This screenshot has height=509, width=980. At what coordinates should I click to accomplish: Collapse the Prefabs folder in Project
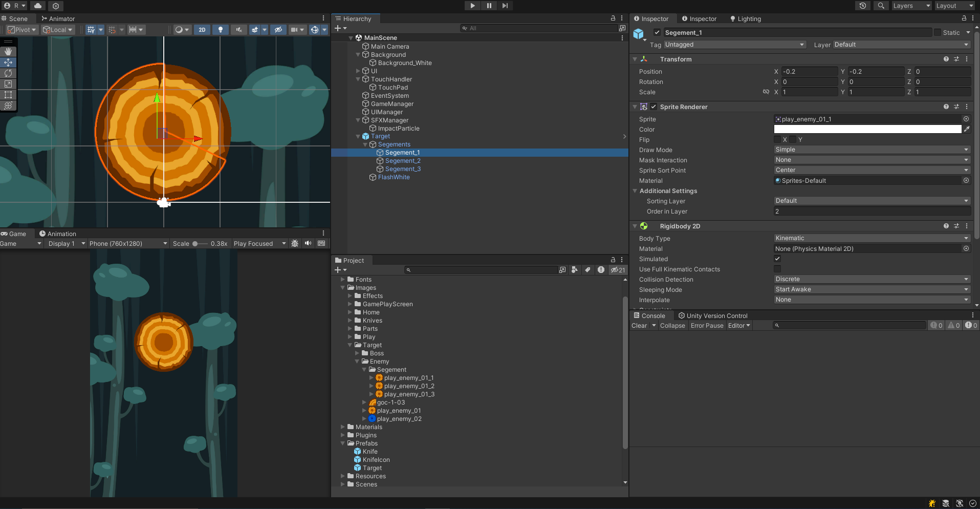pyautogui.click(x=343, y=443)
